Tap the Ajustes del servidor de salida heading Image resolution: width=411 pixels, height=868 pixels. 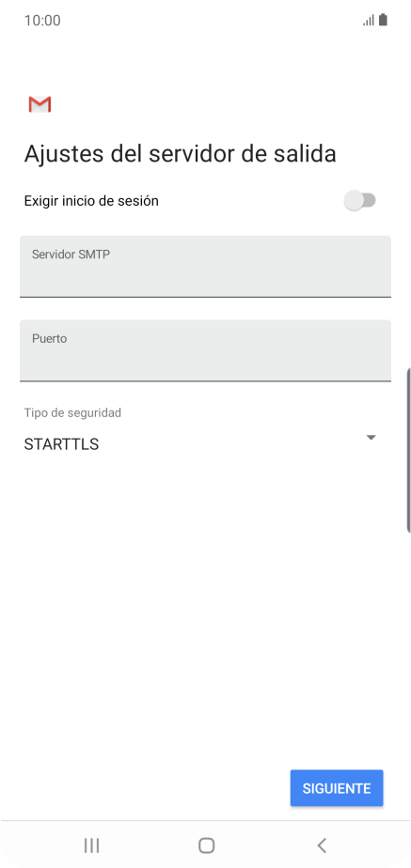[180, 154]
